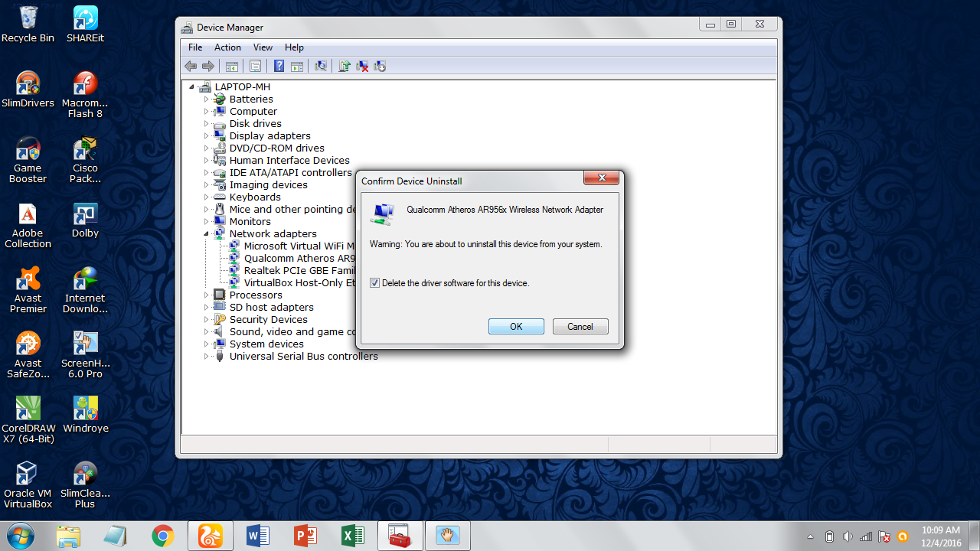
Task: Click the CorelDRAW X7 desktop icon
Action: [x=28, y=420]
